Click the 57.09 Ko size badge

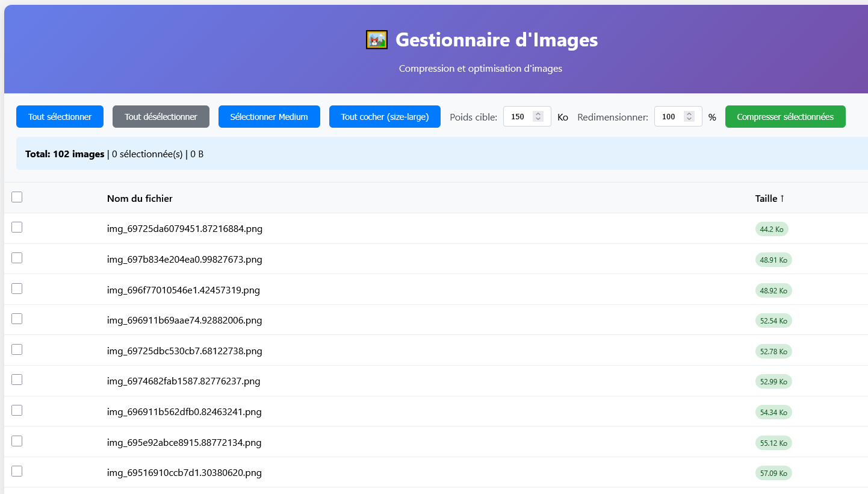(773, 474)
